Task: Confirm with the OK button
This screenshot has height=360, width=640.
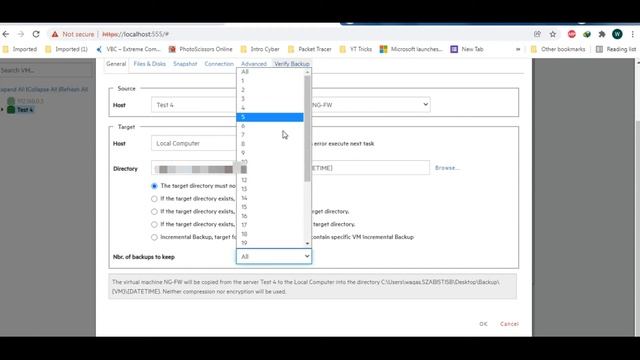Action: coord(483,324)
